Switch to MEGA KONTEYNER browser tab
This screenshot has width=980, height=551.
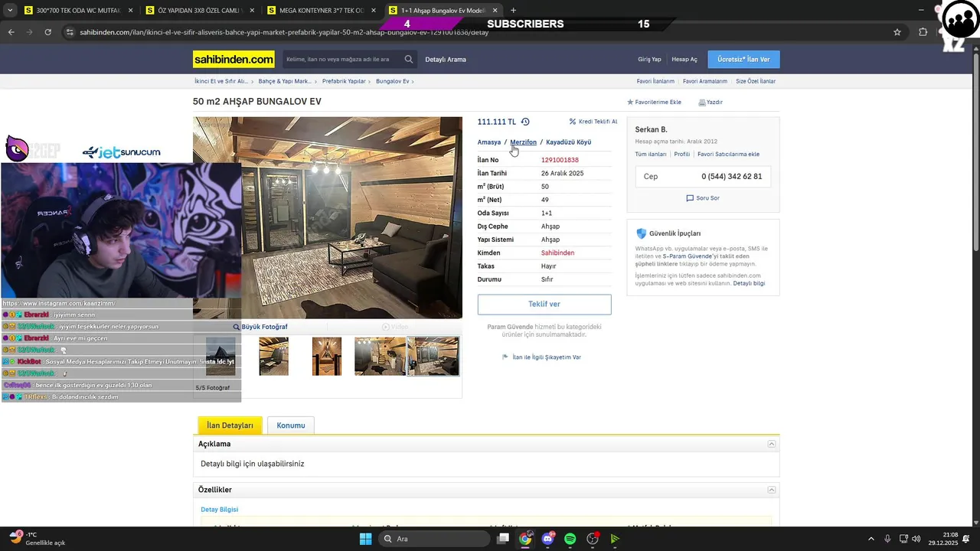click(322, 11)
